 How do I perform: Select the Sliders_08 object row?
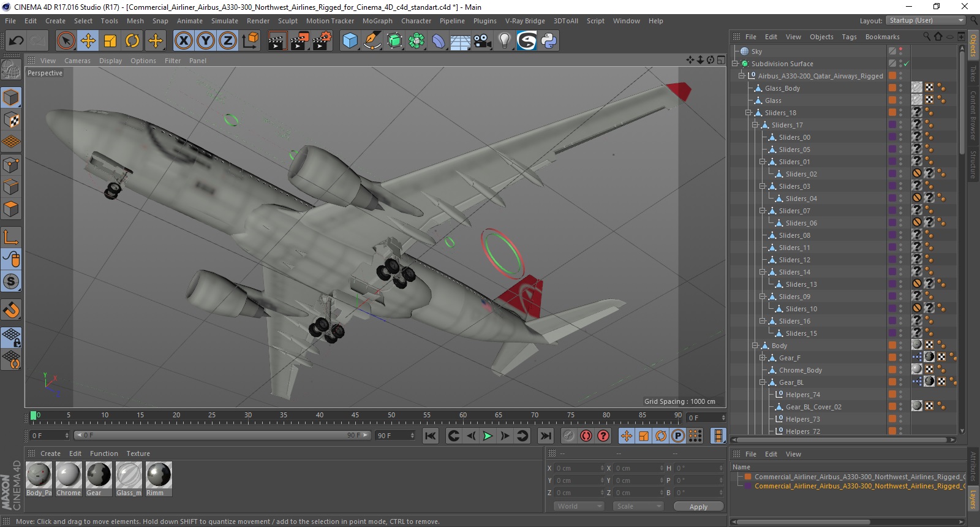pyautogui.click(x=794, y=235)
